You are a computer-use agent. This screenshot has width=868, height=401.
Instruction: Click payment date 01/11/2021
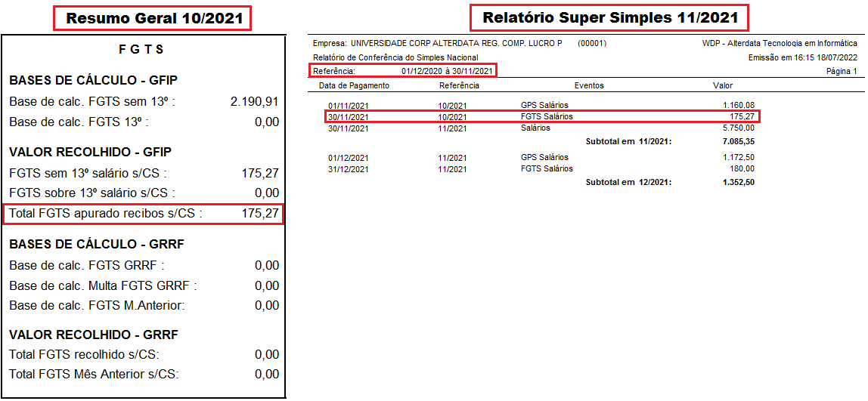coord(349,106)
